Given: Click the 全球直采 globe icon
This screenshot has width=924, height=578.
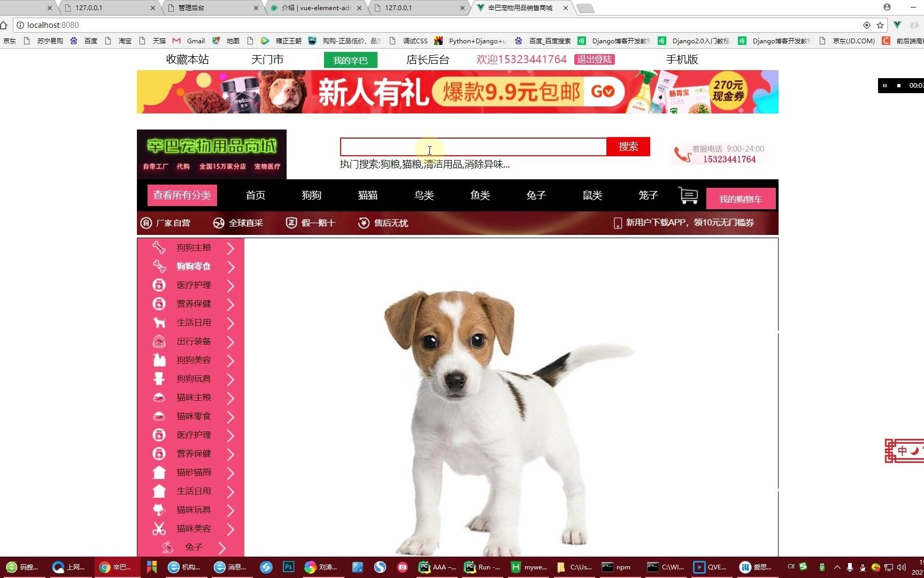Looking at the screenshot, I should [219, 223].
